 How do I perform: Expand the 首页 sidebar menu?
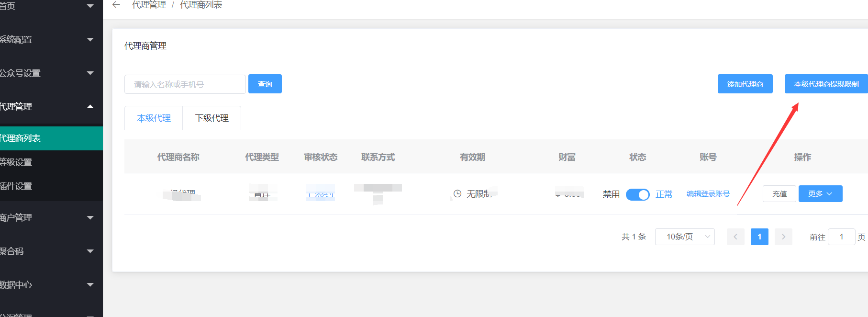(51, 6)
